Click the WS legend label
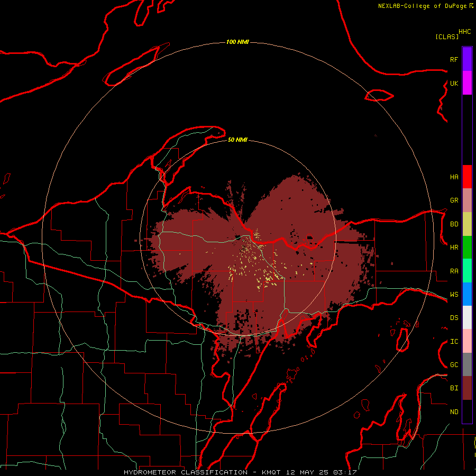Viewport: 476px width, 476px height. pos(454,295)
